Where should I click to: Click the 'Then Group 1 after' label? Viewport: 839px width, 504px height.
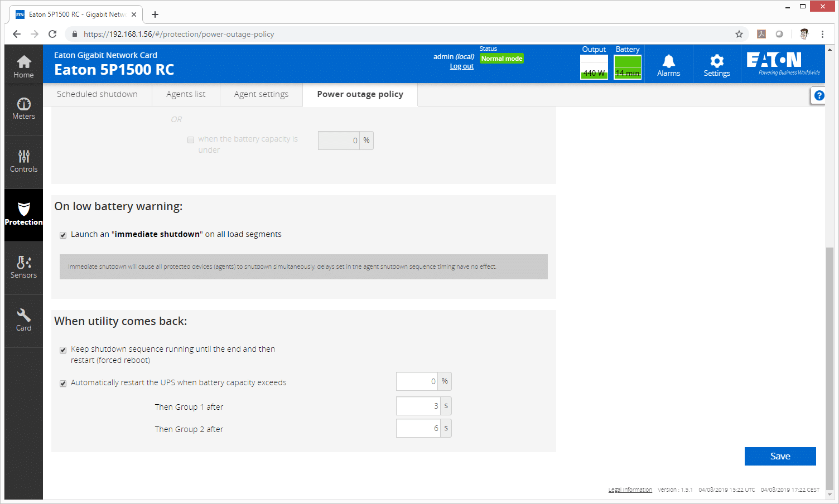coord(189,407)
